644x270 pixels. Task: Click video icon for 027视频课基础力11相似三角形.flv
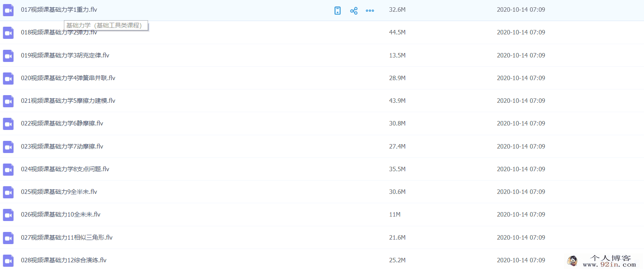coord(8,238)
